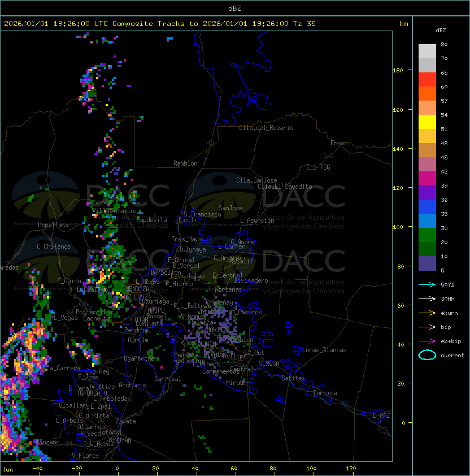
Task: Click the 'C_Chilenos' place label
Action: (54, 246)
